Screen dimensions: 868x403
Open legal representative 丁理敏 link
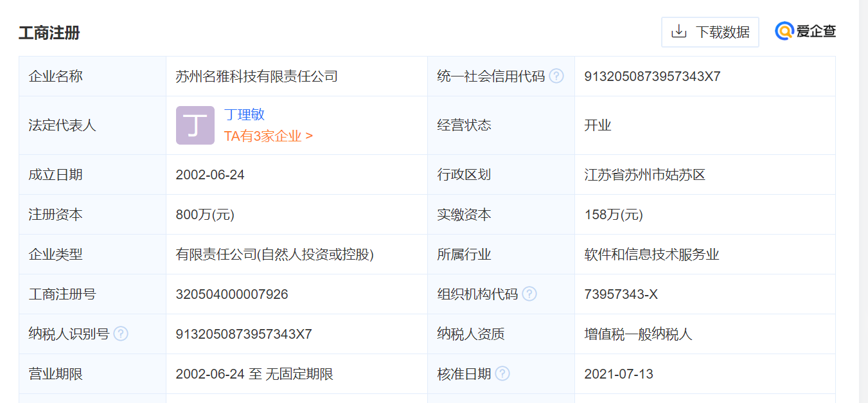pyautogui.click(x=244, y=115)
